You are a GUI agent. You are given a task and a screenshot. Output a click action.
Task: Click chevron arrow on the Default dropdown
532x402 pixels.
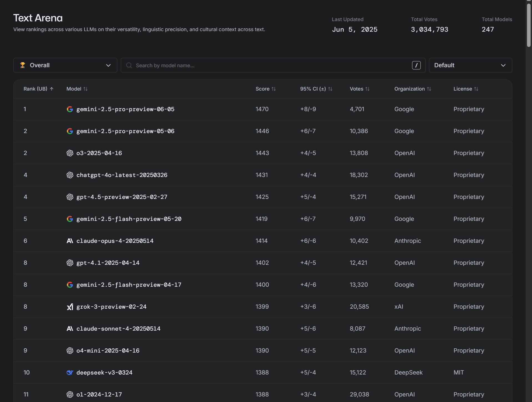coord(503,65)
